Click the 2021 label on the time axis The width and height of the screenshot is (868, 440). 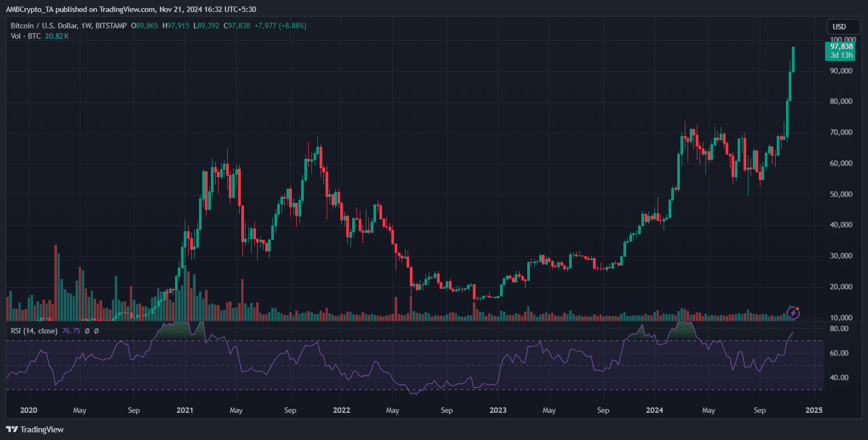[x=185, y=410]
